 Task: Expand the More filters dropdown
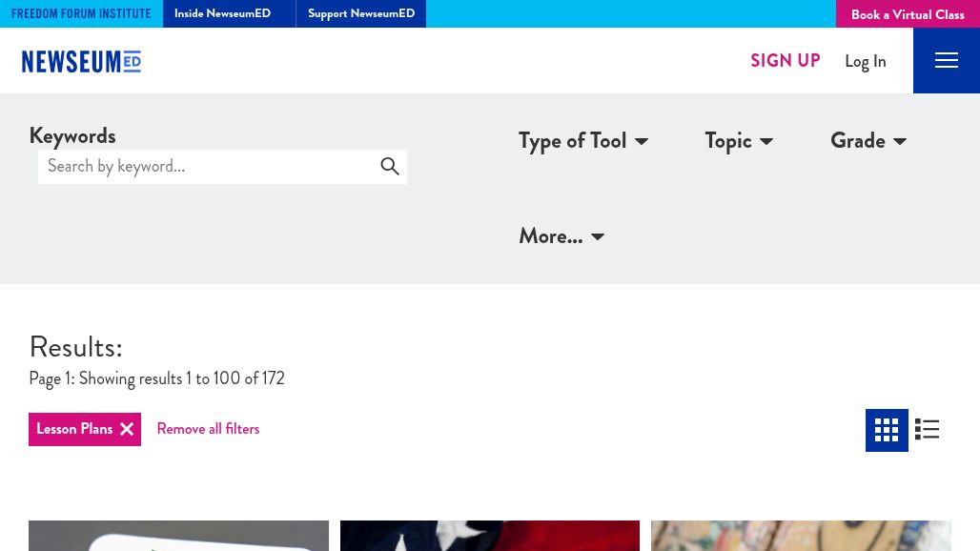(x=561, y=235)
